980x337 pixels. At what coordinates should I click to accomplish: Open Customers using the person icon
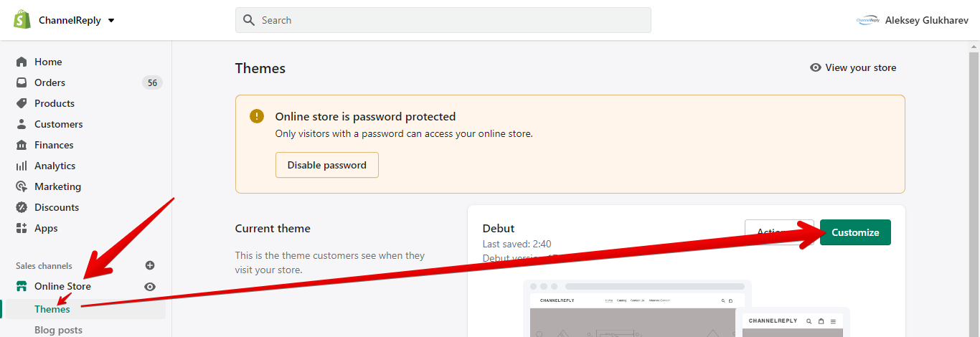pos(22,124)
